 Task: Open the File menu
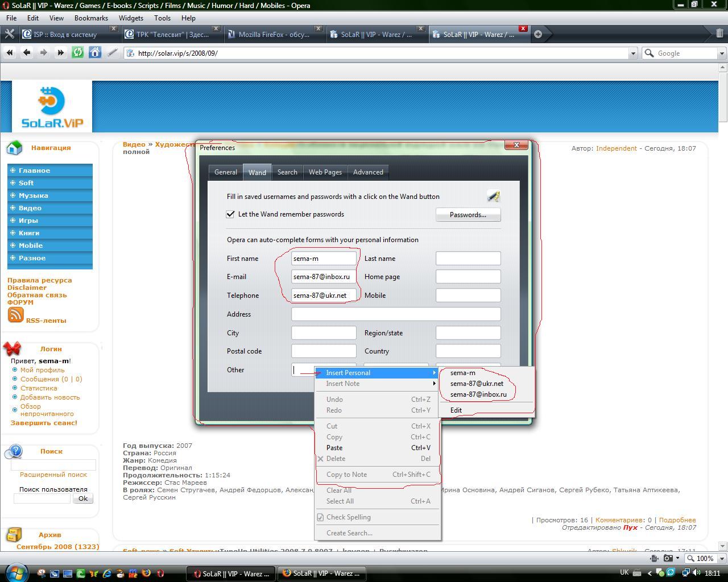pos(11,18)
